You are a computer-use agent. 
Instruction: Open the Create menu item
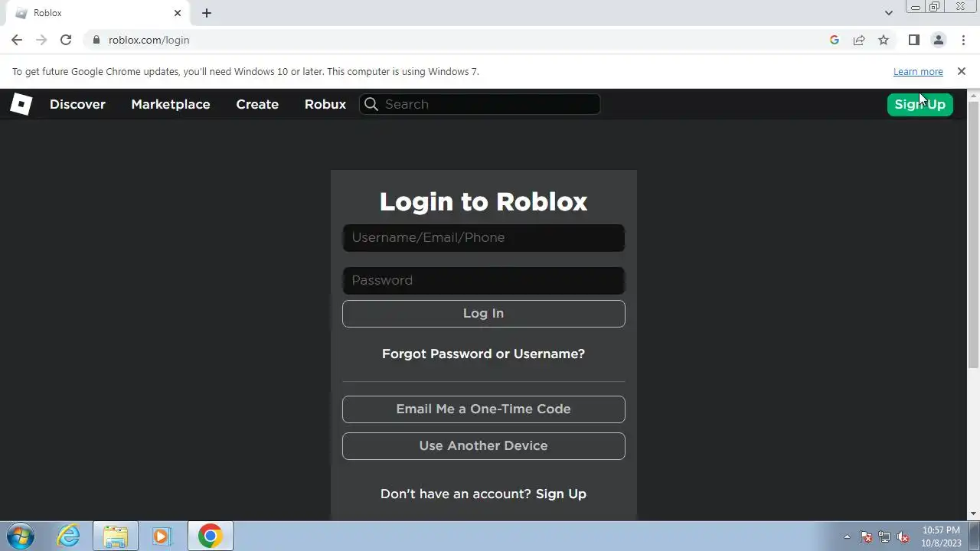coord(257,104)
